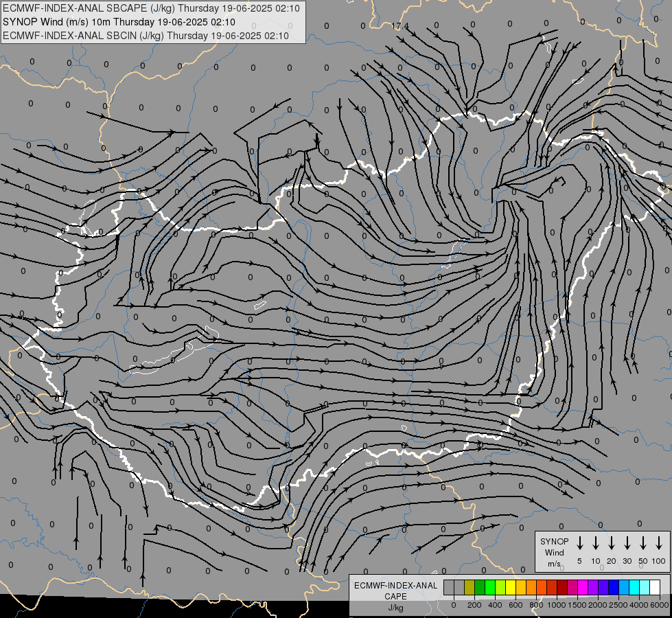Image resolution: width=672 pixels, height=618 pixels.
Task: Click the 5 m/s wind legend label
Action: pyautogui.click(x=579, y=561)
